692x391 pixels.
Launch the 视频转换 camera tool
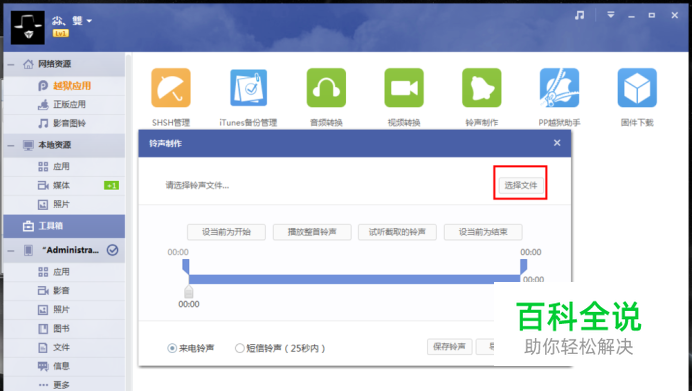[x=404, y=88]
